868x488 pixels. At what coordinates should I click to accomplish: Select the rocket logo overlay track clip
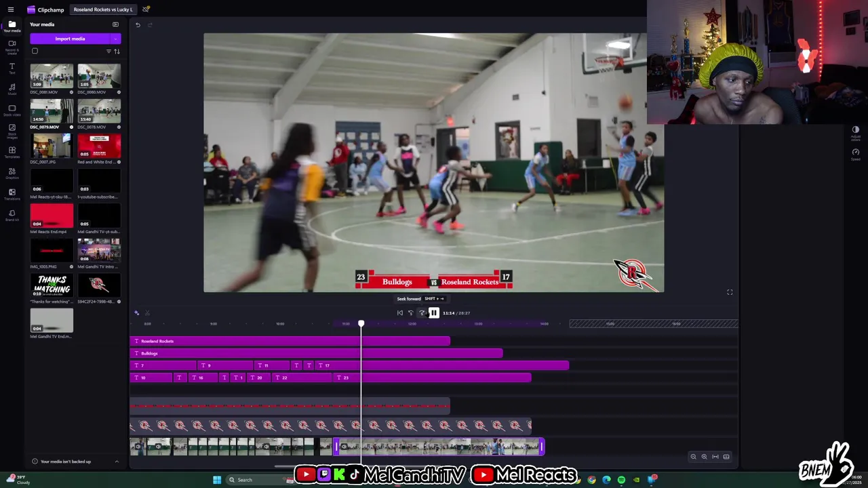click(x=330, y=426)
